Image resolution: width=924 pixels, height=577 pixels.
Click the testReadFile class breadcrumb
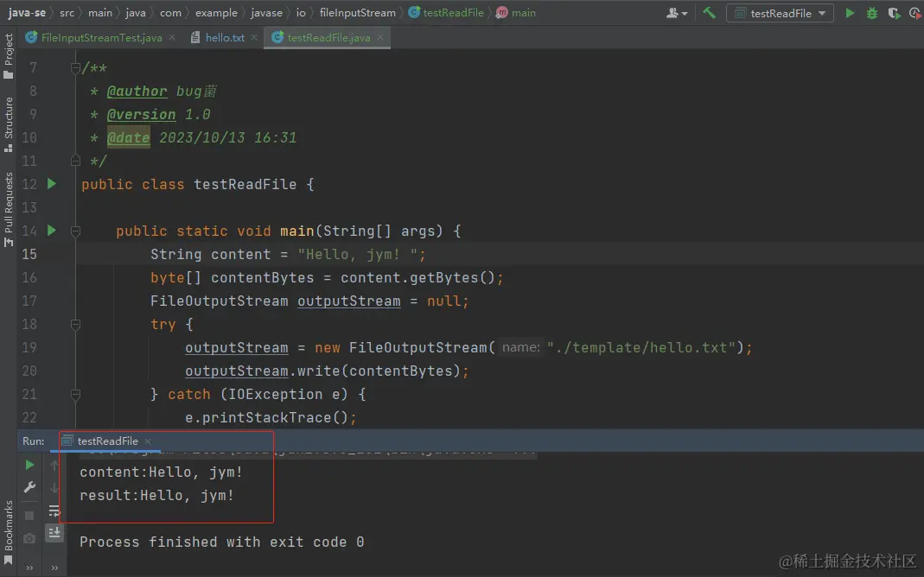[447, 12]
